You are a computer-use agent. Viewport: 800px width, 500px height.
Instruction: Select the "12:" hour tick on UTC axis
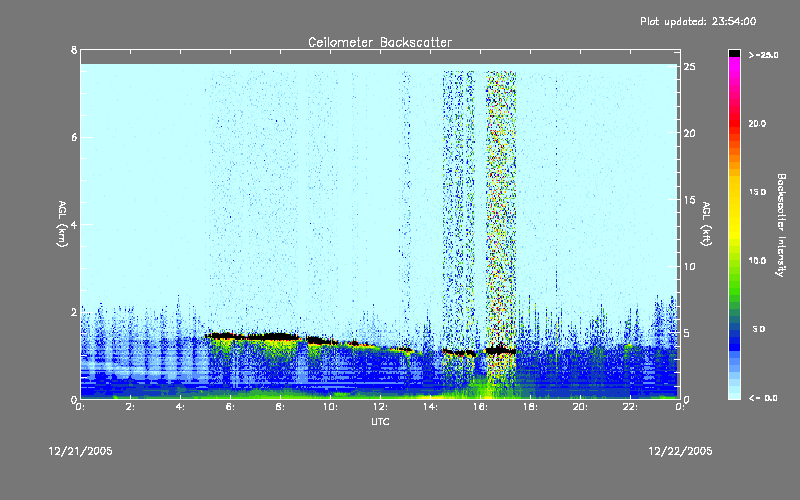pyautogui.click(x=380, y=407)
